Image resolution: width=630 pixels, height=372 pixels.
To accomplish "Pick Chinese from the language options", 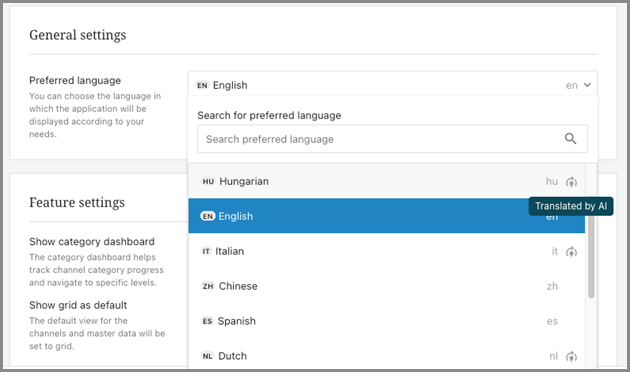I will [387, 286].
